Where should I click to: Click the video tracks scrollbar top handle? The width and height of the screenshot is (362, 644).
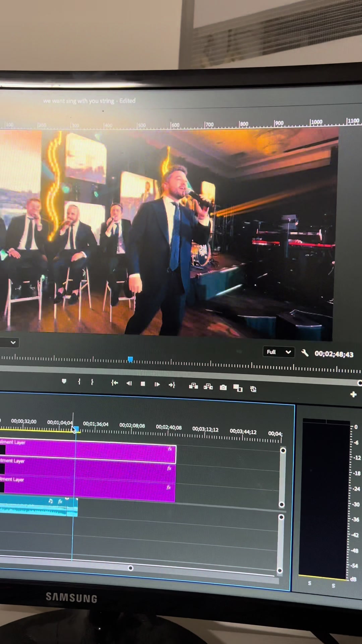(x=283, y=450)
